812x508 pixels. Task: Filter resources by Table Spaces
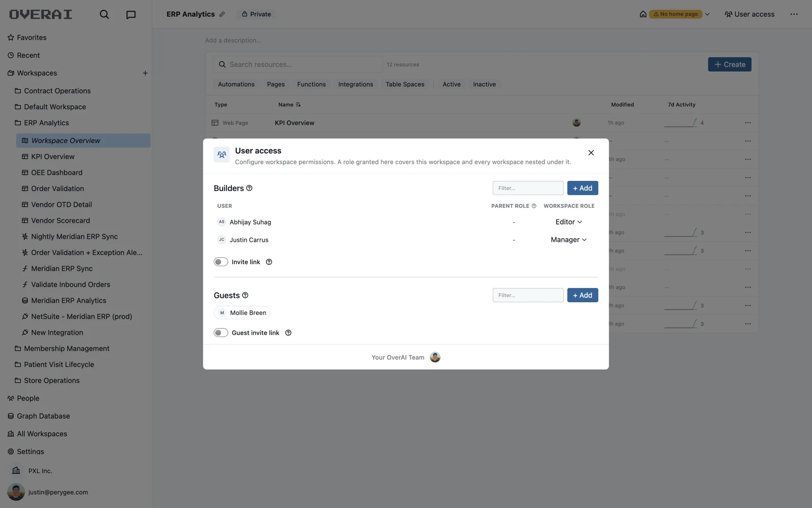coord(404,84)
